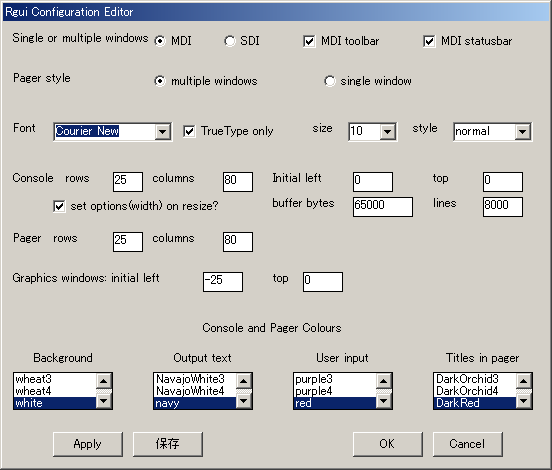Open the font style dropdown

tap(522, 132)
